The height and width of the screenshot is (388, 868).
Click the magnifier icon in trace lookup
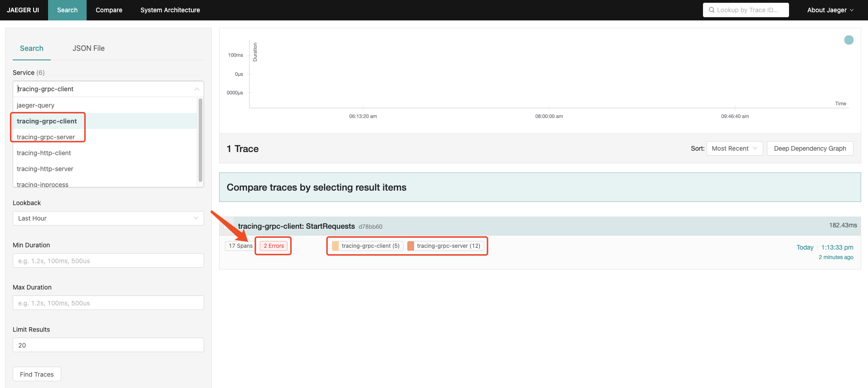point(712,10)
